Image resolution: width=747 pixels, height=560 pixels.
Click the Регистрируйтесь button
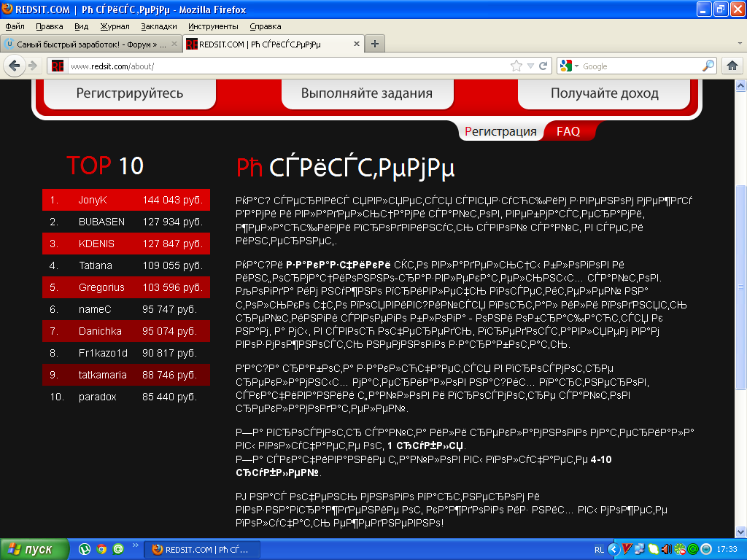[130, 93]
